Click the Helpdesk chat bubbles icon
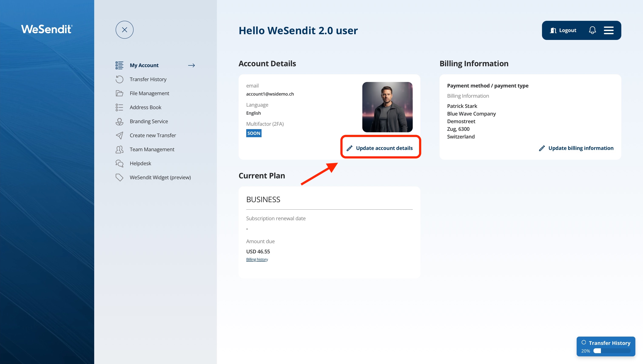 [x=119, y=163]
